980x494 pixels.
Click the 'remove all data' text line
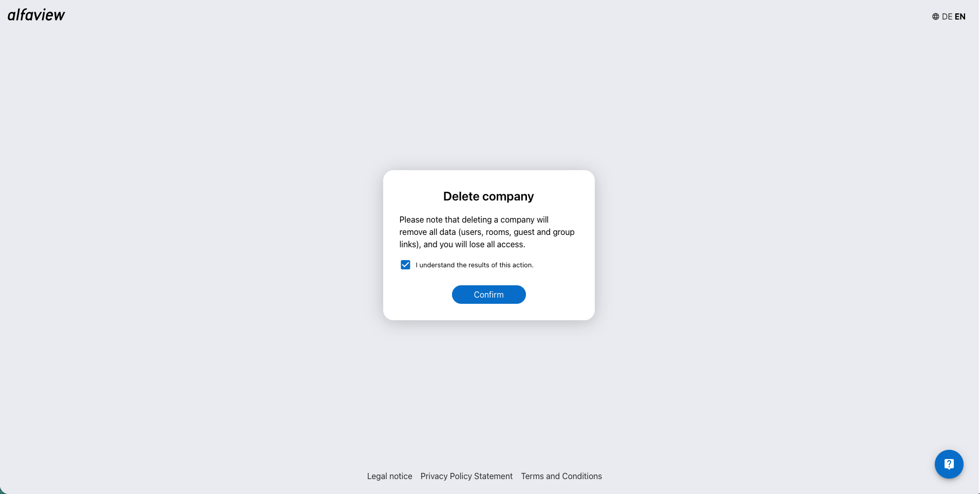pyautogui.click(x=486, y=232)
